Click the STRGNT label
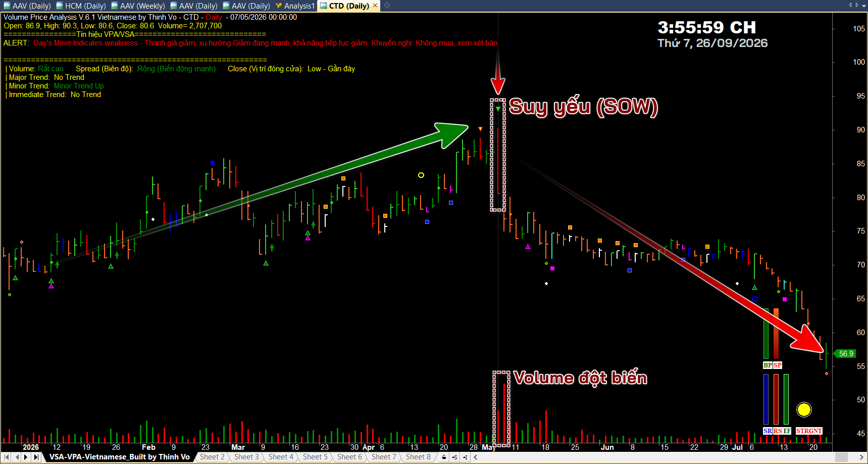This screenshot has width=868, height=464. pos(809,431)
